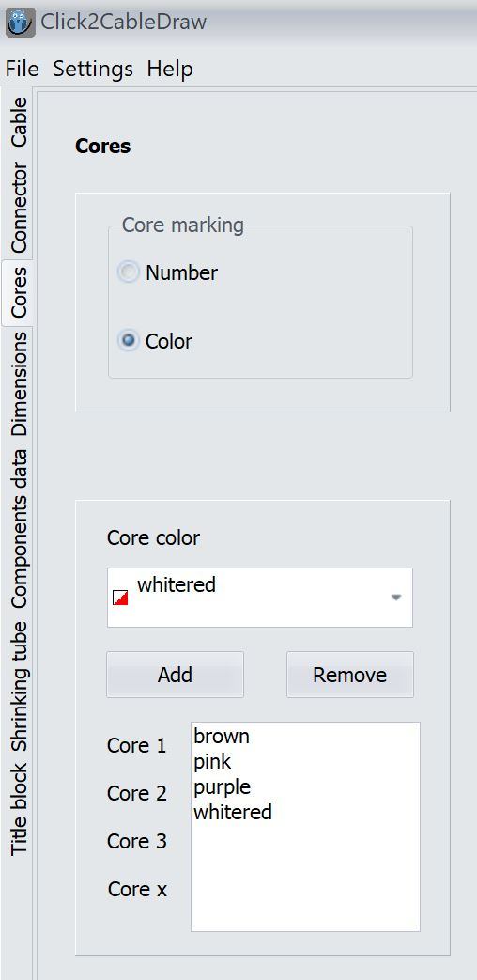Screen dimensions: 477x980
Task: Open the Help menu
Action: (170, 69)
